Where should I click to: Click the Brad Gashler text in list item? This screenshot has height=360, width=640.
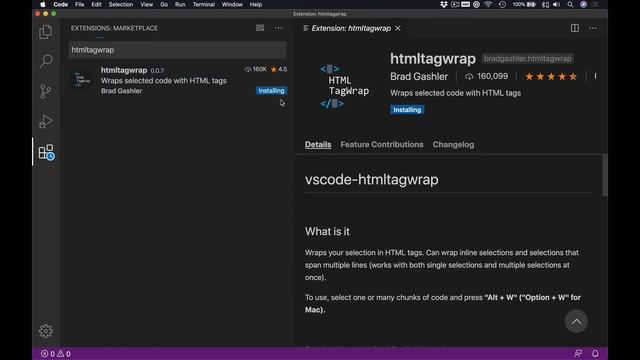click(x=121, y=91)
